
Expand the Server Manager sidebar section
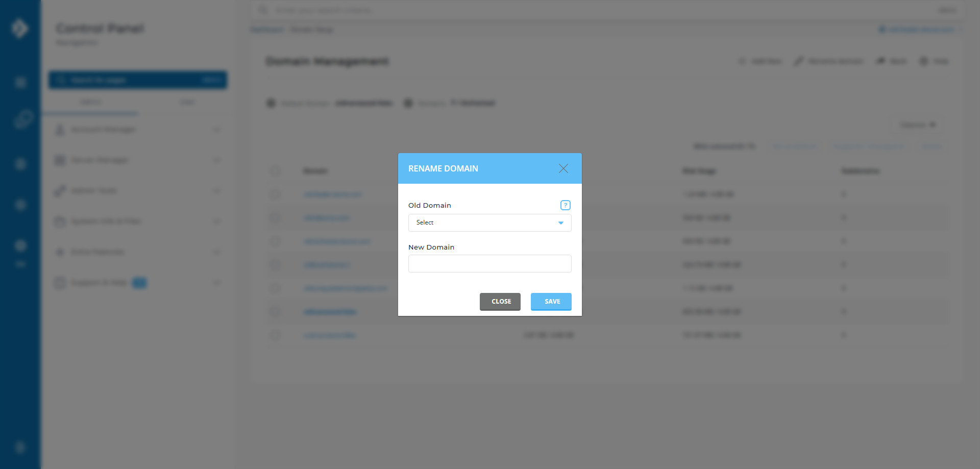pyautogui.click(x=217, y=160)
